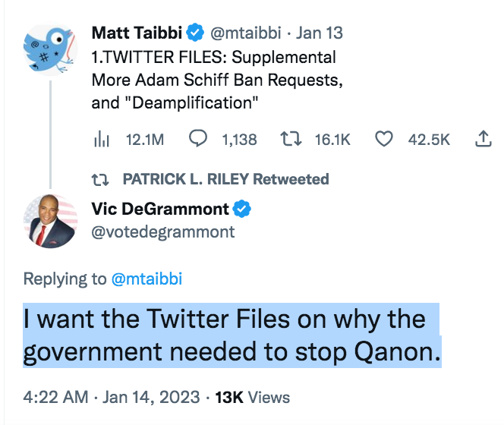Click Matt Taibbi's blue verified badge
The width and height of the screenshot is (504, 425).
point(195,33)
